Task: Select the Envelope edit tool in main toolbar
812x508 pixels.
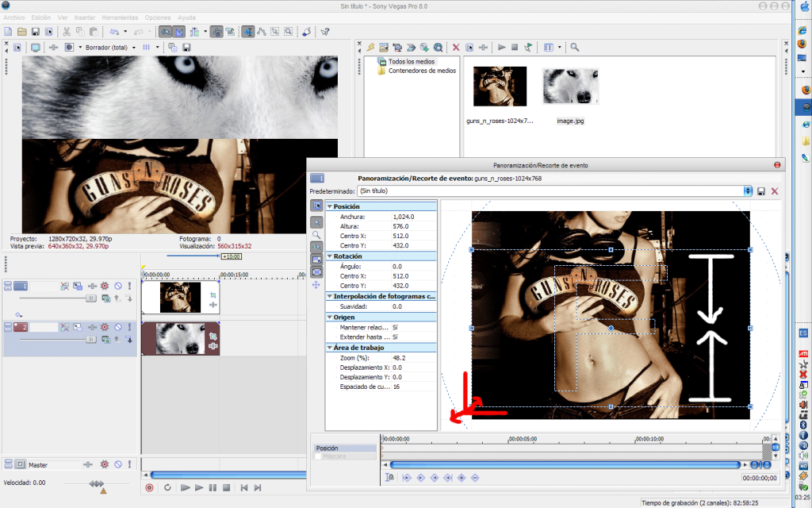Action: (262, 32)
